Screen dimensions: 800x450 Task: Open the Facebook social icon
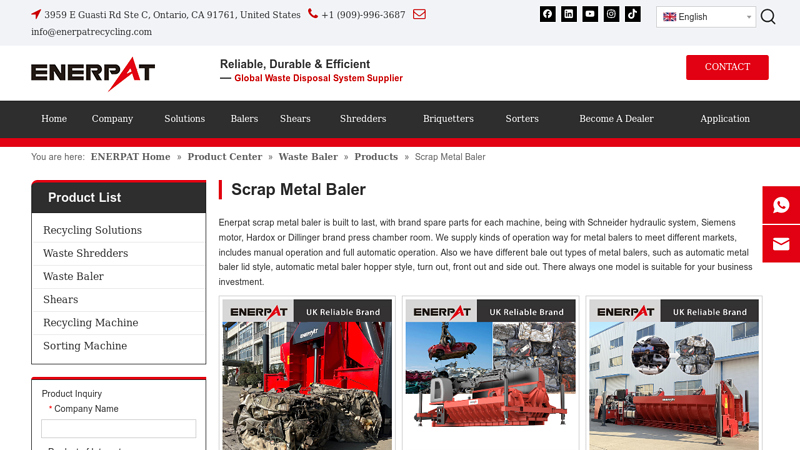point(547,14)
